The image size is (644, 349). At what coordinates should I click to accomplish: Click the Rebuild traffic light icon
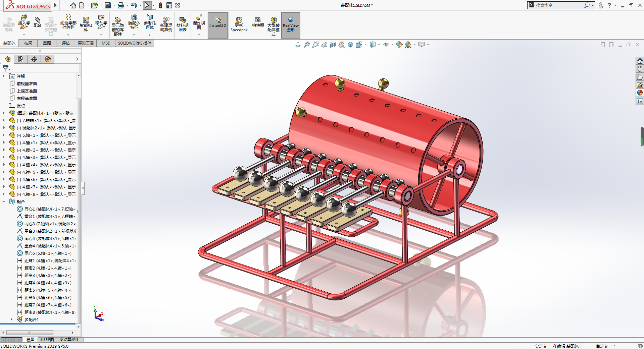pos(160,5)
